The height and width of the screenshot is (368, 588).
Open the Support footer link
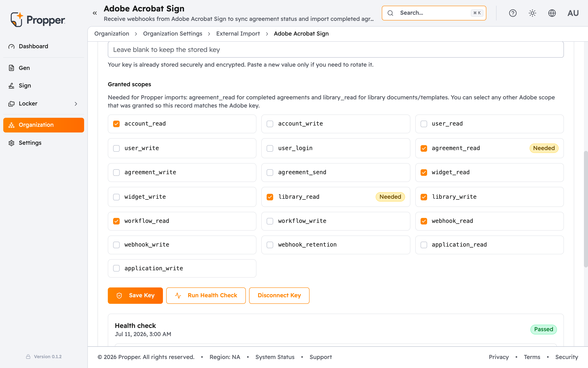click(x=321, y=357)
